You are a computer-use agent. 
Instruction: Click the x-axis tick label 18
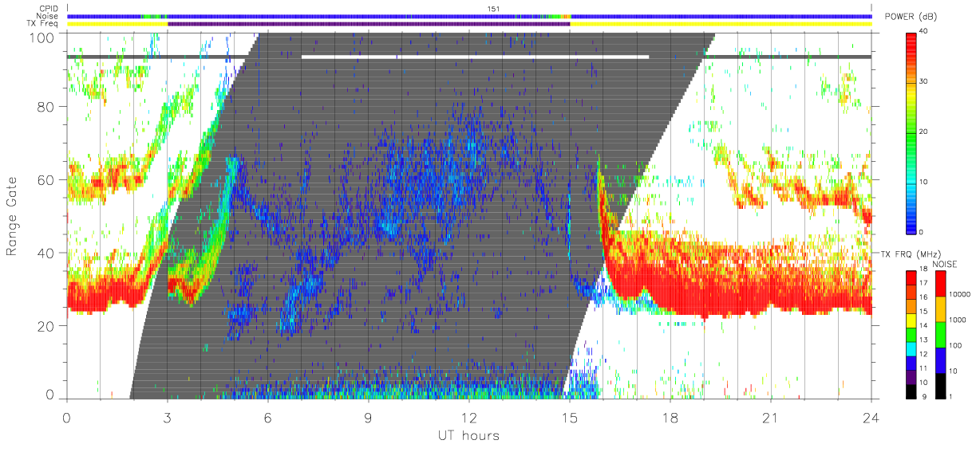pyautogui.click(x=670, y=418)
